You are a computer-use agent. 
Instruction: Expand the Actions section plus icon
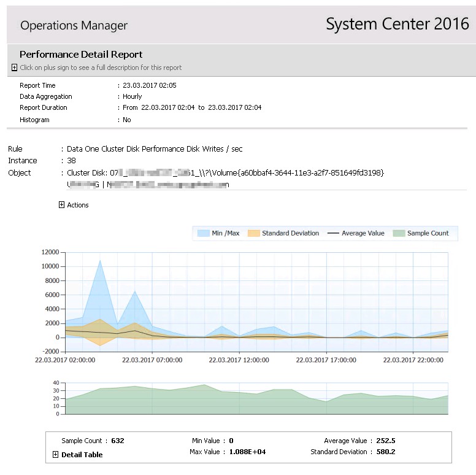(61, 205)
